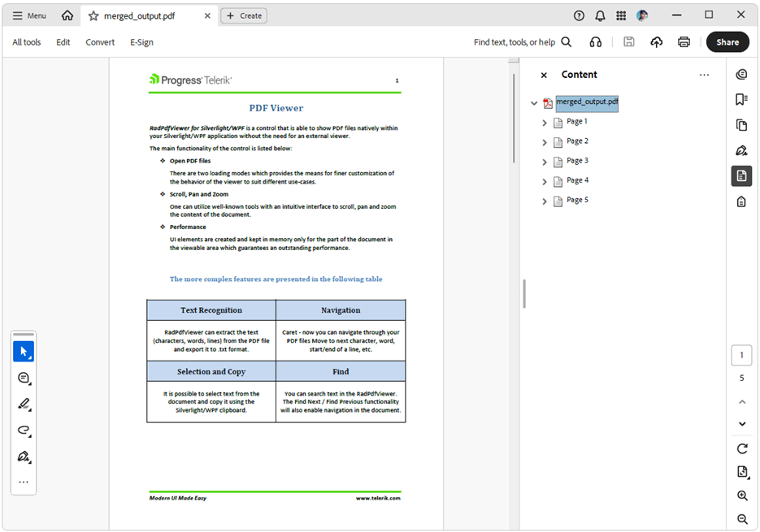
Task: Open Find text with the magnifier icon
Action: pyautogui.click(x=566, y=41)
